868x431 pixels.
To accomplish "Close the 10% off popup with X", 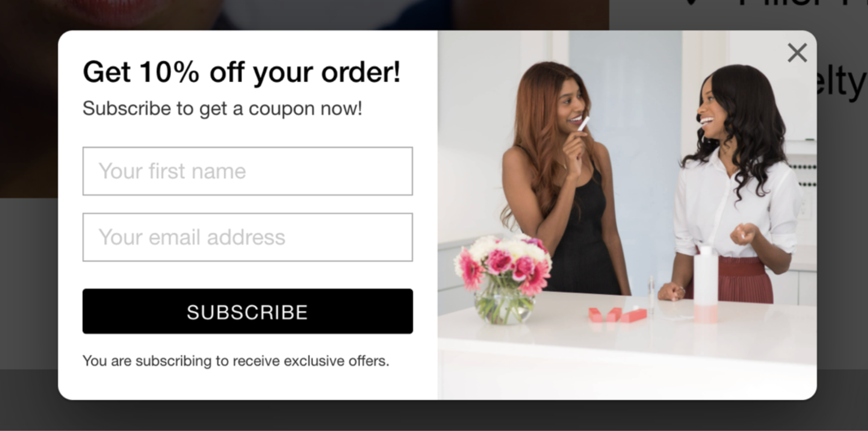I will click(797, 53).
